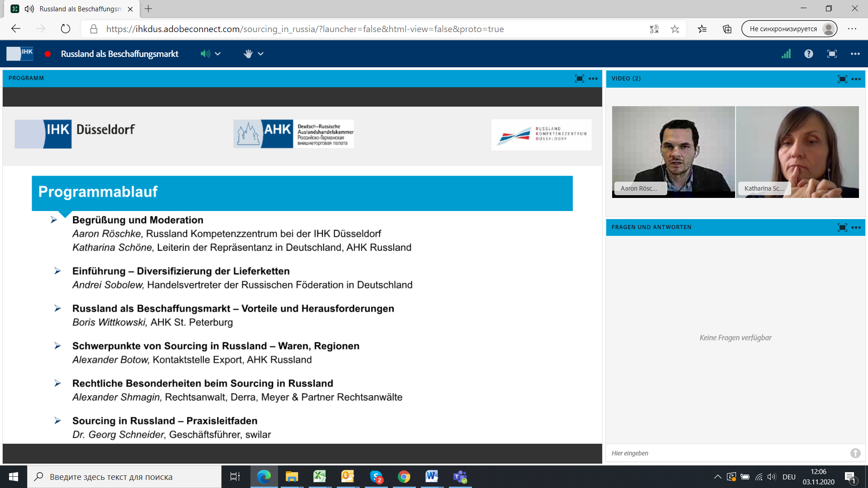Viewport: 868px width, 488px height.
Task: Open the Windows Start menu
Action: coord(14,477)
